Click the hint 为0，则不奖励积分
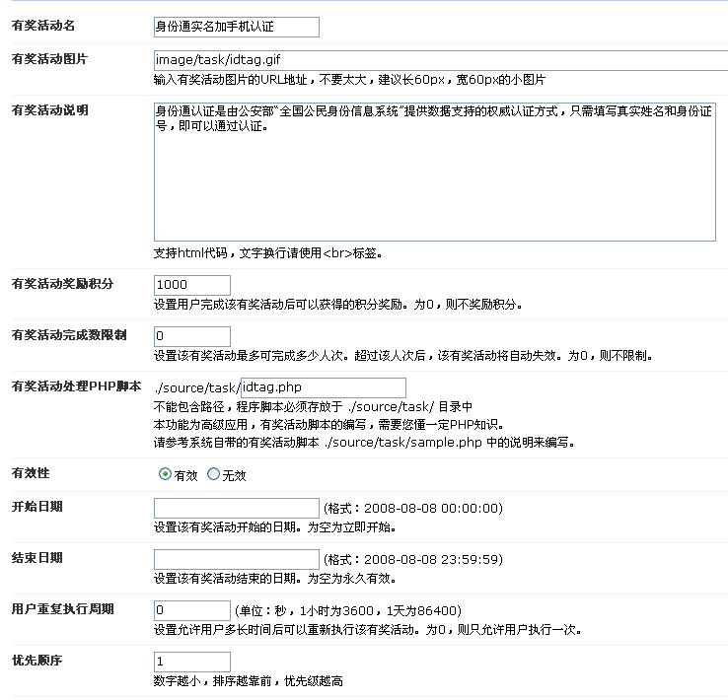728x700 pixels. (x=468, y=305)
